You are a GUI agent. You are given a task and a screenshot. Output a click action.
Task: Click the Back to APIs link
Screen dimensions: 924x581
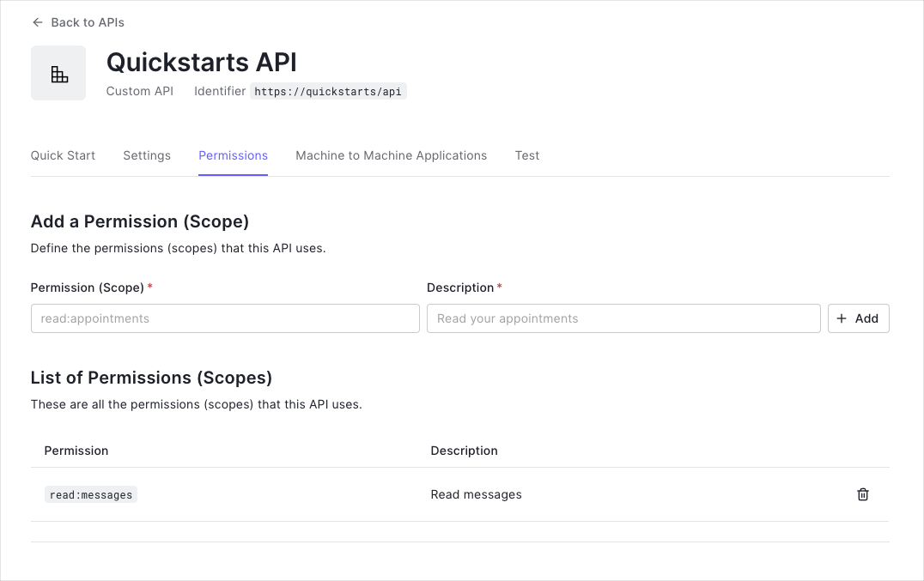click(x=87, y=22)
